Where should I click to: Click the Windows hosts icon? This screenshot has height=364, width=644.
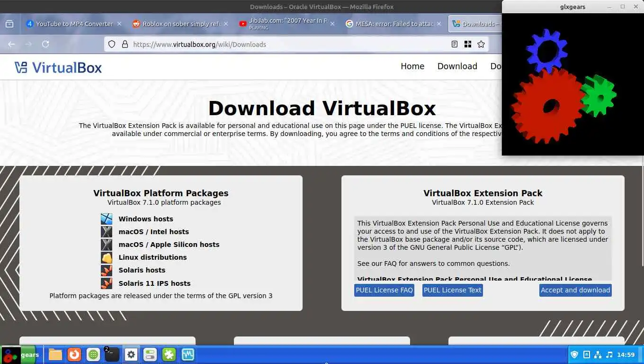coord(107,219)
